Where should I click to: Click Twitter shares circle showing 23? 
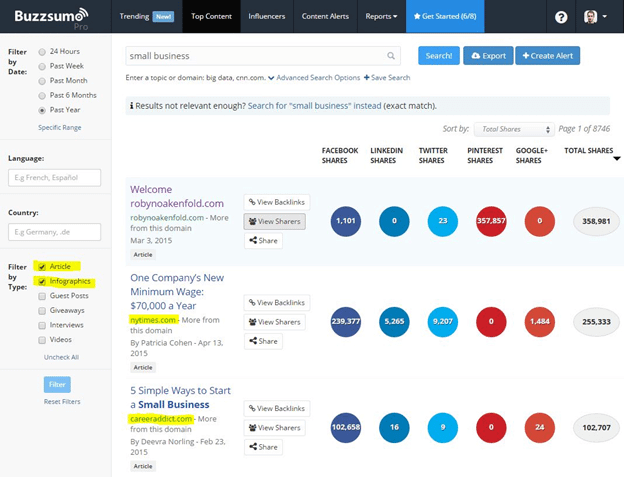click(443, 221)
